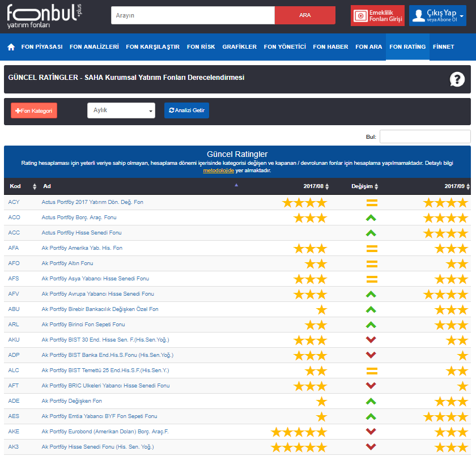Open the Aylık period dropdown
This screenshot has height=456, width=476.
121,110
